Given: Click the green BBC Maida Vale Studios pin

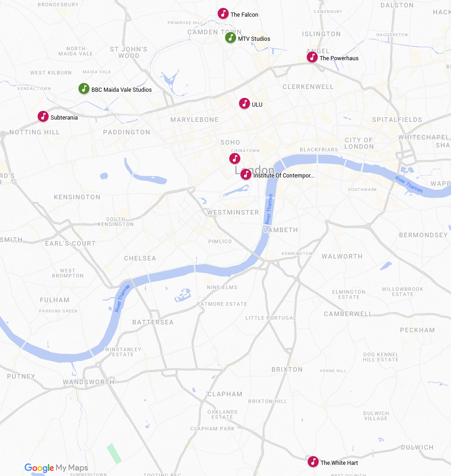Looking at the screenshot, I should (84, 89).
